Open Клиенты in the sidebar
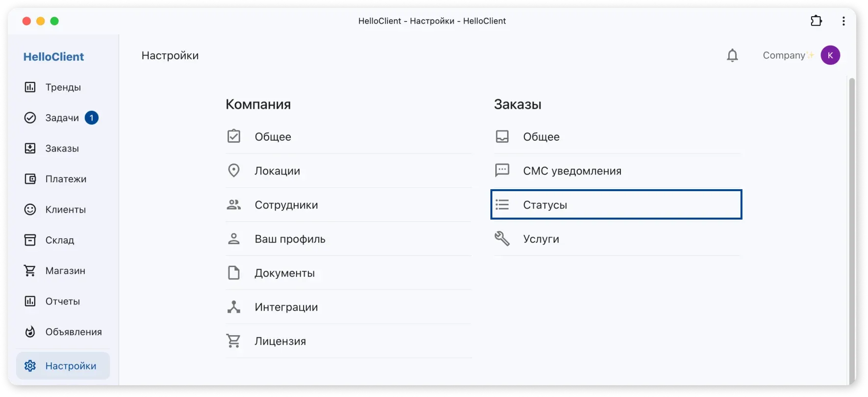This screenshot has width=868, height=397. pyautogui.click(x=63, y=210)
